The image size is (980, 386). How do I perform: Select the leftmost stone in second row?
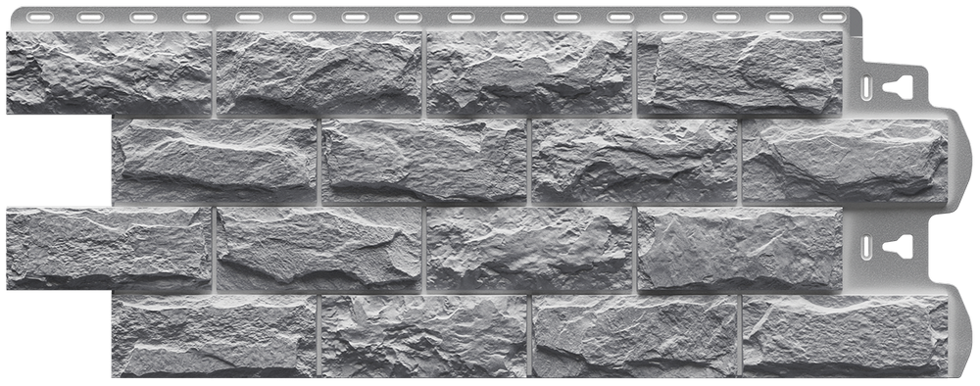click(215, 161)
